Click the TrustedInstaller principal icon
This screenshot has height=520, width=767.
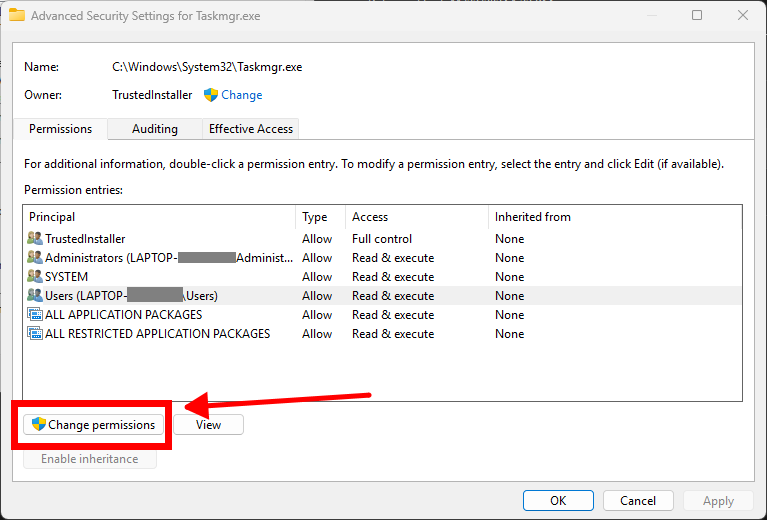(x=35, y=239)
